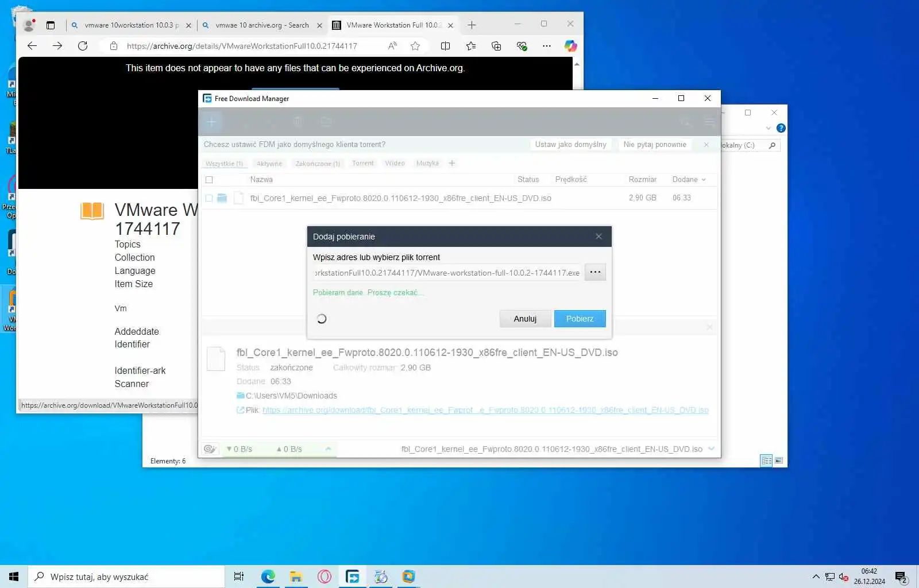Open File Explorer from the taskbar
The width and height of the screenshot is (919, 588).
[296, 577]
